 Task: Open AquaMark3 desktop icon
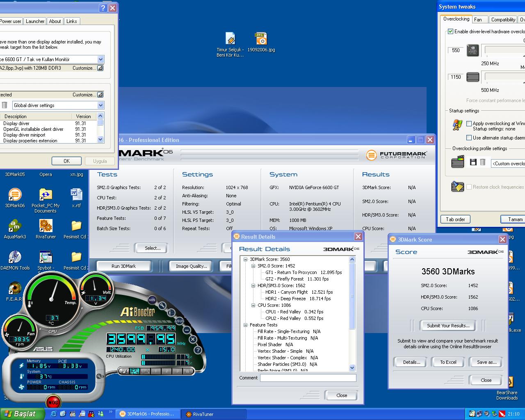click(x=15, y=229)
